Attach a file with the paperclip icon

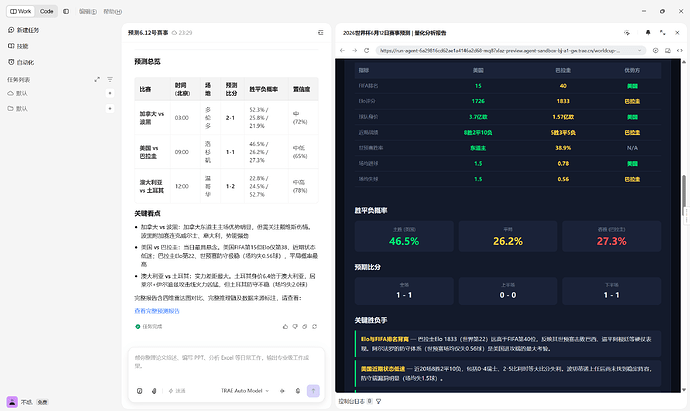[154, 391]
